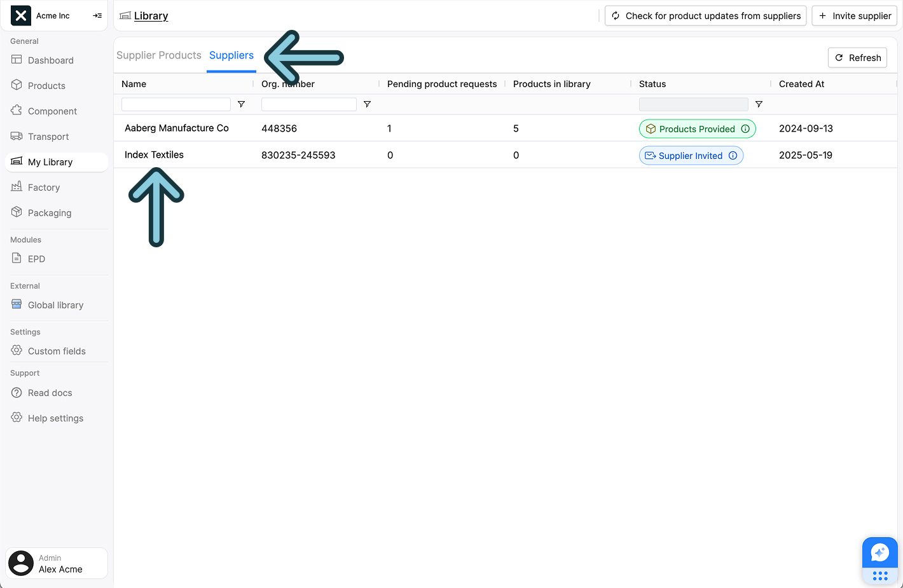
Task: Open the Status filter dropdown field
Action: pos(693,104)
